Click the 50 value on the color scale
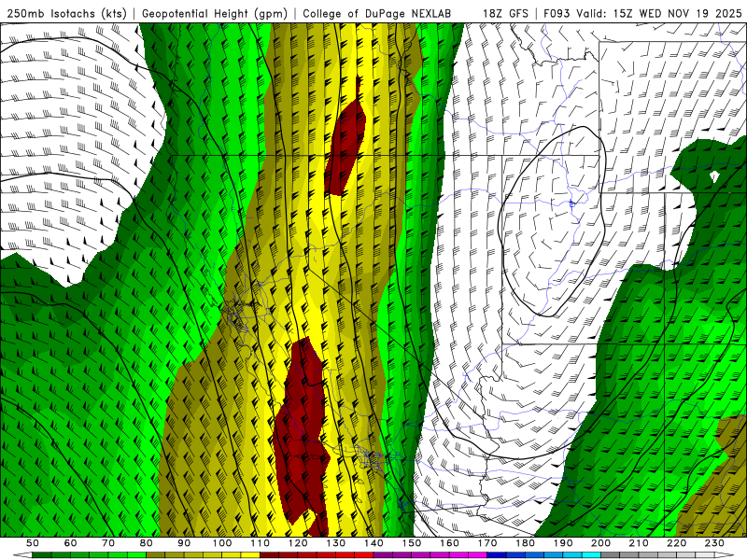The image size is (747, 560). point(33,543)
